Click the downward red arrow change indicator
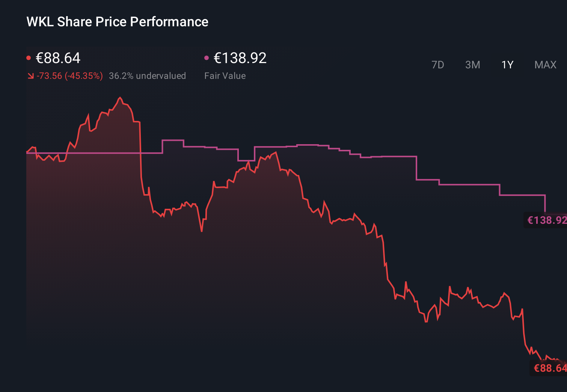The height and width of the screenshot is (392, 567). [31, 75]
